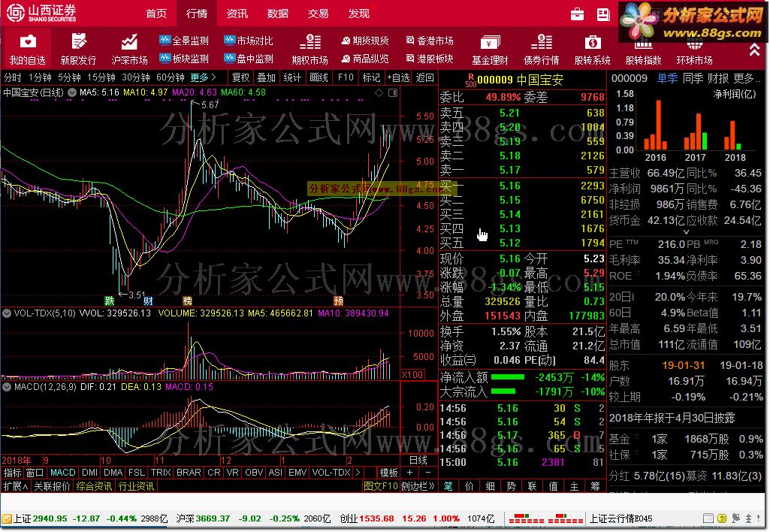Open 图文F10 company info
This screenshot has width=770, height=532.
381,486
